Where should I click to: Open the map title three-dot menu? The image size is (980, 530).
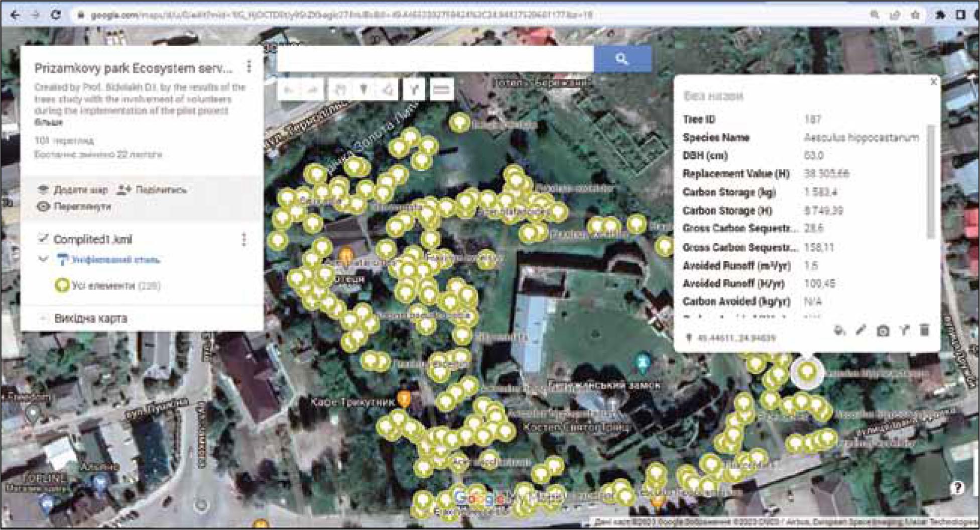(x=249, y=67)
